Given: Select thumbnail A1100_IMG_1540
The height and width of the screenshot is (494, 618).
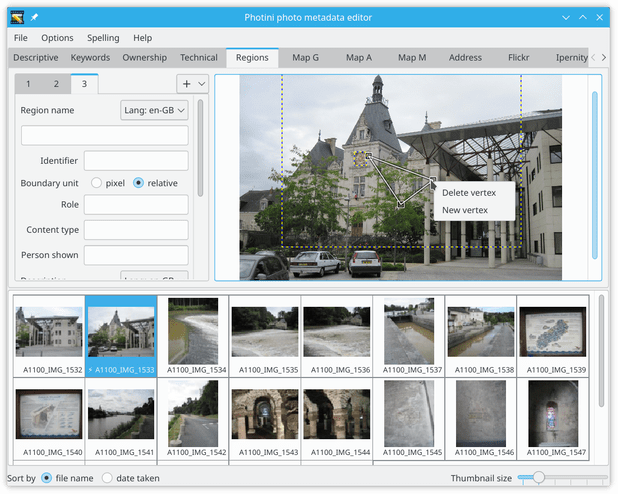Looking at the screenshot, I should (x=49, y=418).
